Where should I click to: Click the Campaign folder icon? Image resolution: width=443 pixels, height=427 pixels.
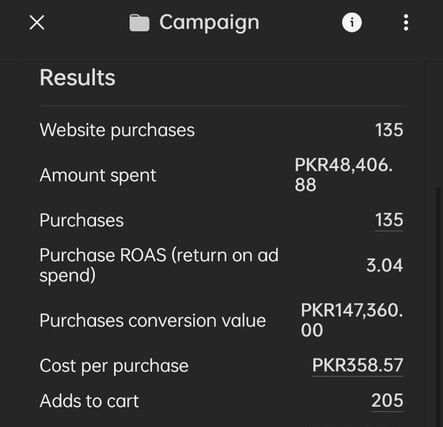pyautogui.click(x=139, y=23)
